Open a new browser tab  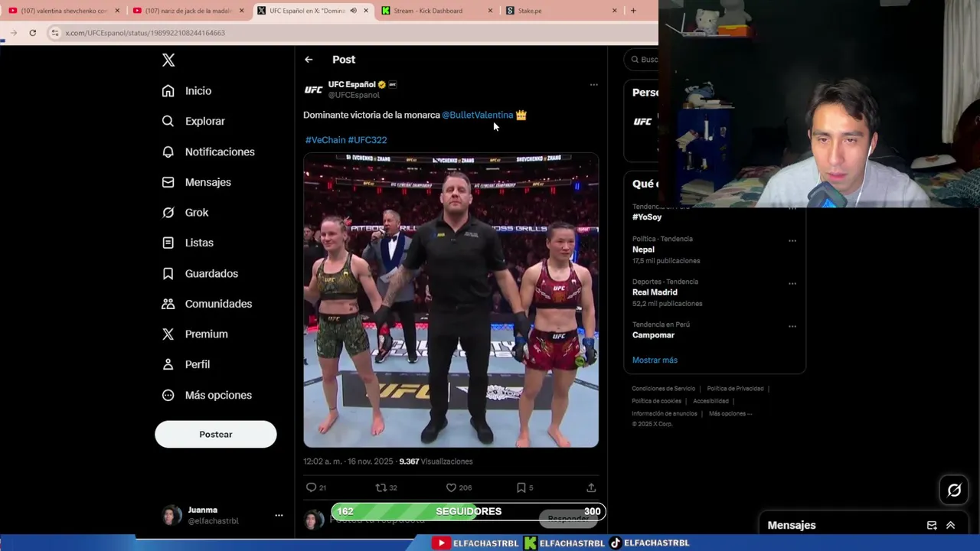(x=633, y=11)
